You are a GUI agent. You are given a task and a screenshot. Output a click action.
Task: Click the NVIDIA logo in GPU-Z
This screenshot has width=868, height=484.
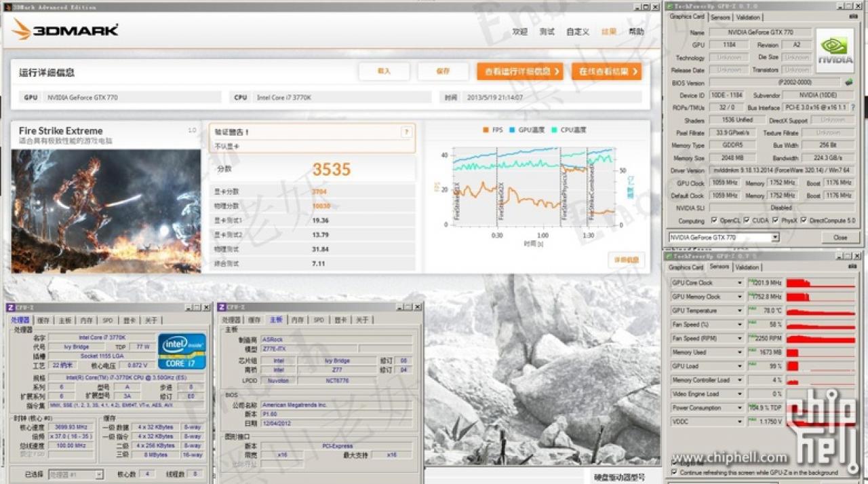[x=834, y=50]
